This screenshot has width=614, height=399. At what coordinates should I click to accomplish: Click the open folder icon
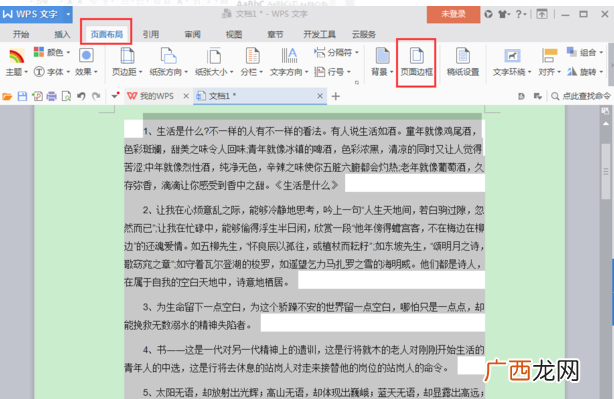pyautogui.click(x=7, y=96)
